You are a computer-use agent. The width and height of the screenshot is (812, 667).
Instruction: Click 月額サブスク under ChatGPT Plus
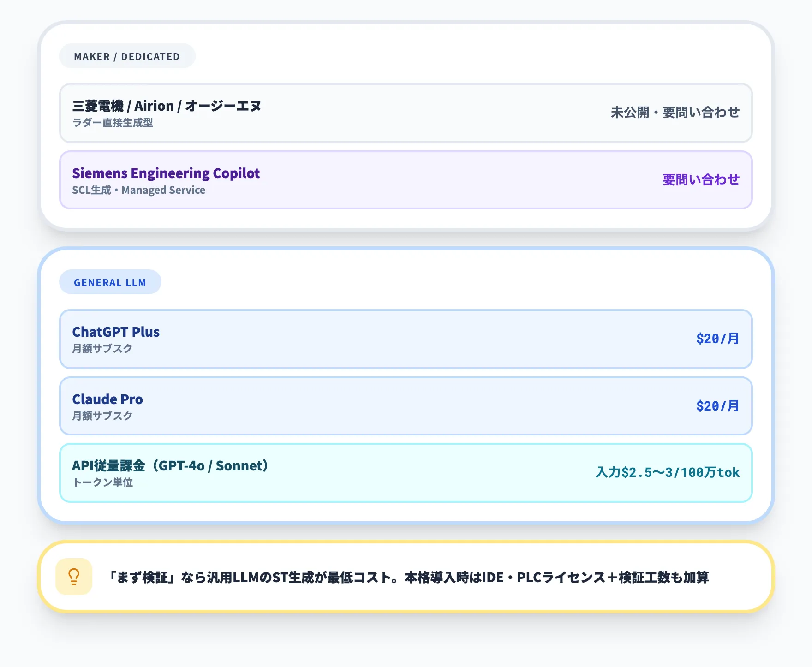click(102, 349)
